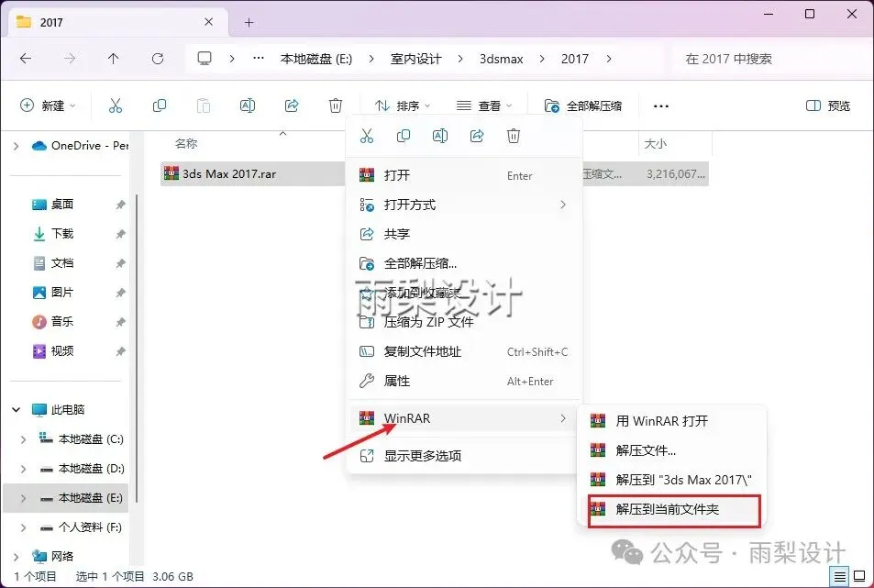Expand 个人资料 (F:) in the tree
The height and width of the screenshot is (588, 874).
24,527
